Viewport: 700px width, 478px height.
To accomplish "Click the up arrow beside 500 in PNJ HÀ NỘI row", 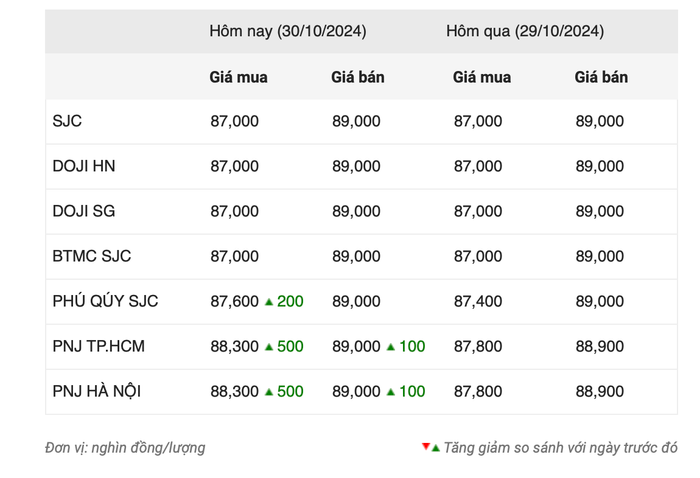I will (269, 392).
